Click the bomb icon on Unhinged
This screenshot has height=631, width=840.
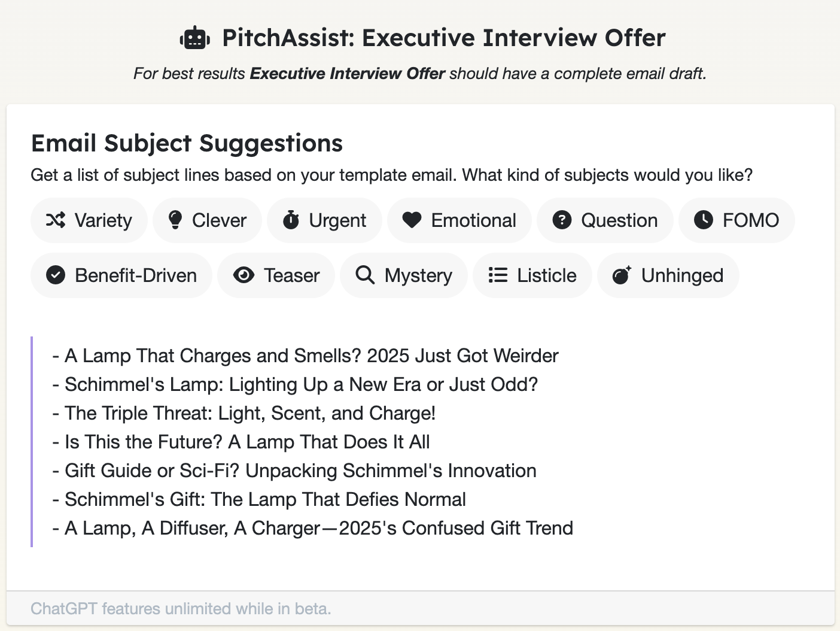tap(622, 275)
